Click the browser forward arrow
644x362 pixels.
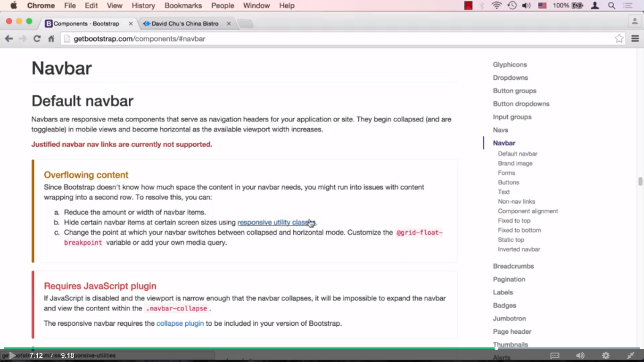pos(23,39)
